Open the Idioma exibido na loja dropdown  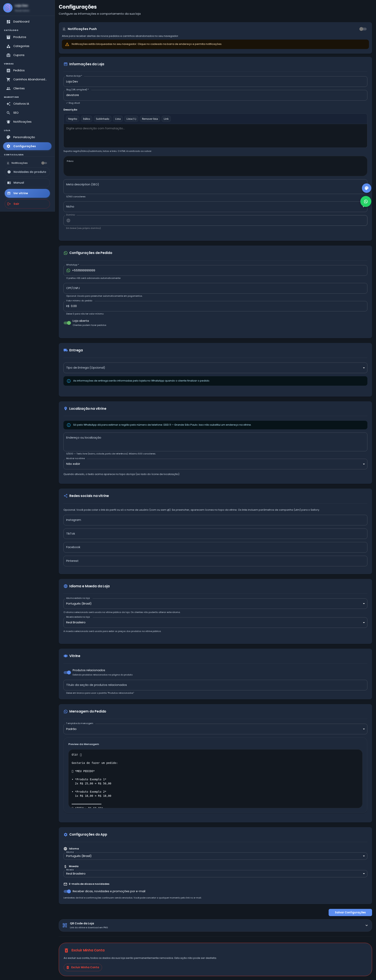point(215,603)
